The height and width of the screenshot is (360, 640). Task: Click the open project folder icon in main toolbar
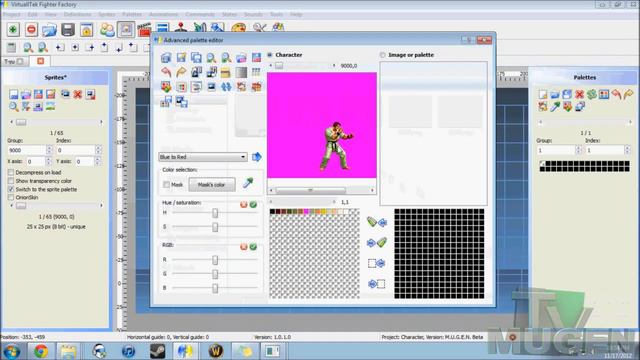coord(49,29)
